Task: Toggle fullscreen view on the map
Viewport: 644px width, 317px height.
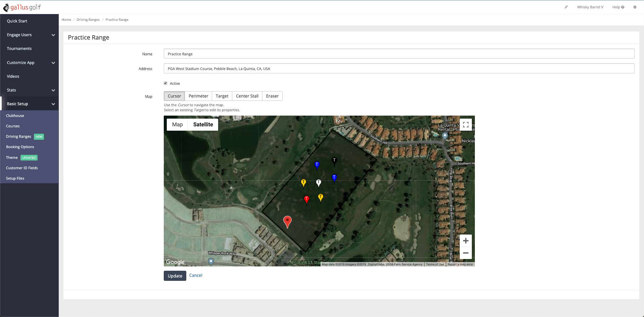Action: point(465,125)
